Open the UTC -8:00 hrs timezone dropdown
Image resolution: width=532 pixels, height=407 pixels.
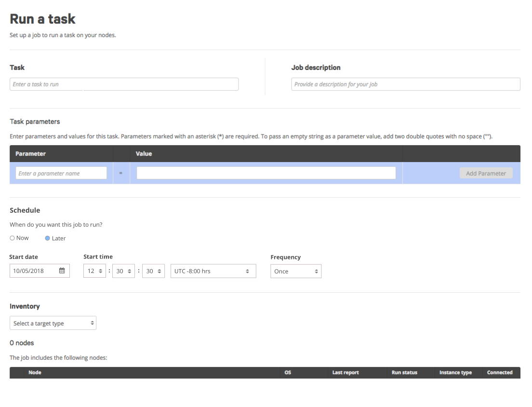[213, 271]
